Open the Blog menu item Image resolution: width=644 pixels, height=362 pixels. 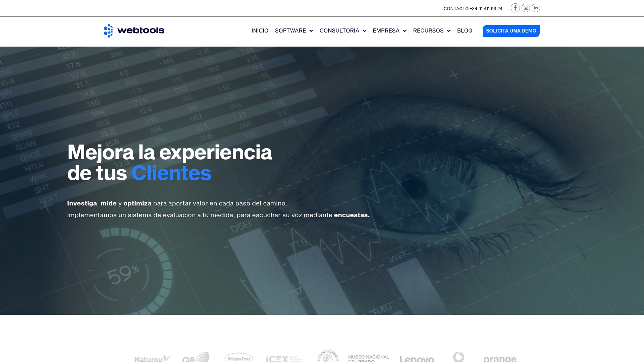pyautogui.click(x=465, y=31)
